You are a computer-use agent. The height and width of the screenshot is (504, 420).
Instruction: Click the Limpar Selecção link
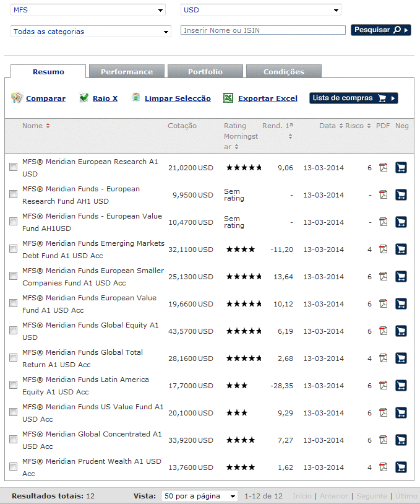pyautogui.click(x=178, y=98)
